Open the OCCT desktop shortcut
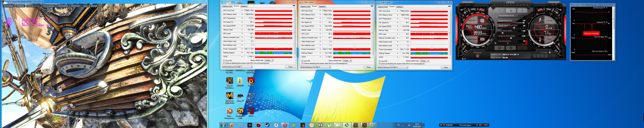This screenshot has height=128, width=644. pyautogui.click(x=251, y=112)
